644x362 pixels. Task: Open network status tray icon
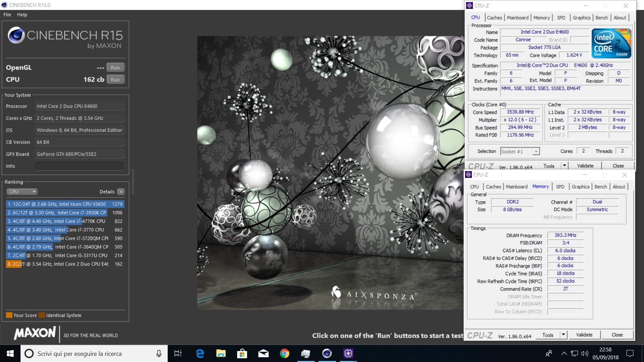pyautogui.click(x=575, y=353)
